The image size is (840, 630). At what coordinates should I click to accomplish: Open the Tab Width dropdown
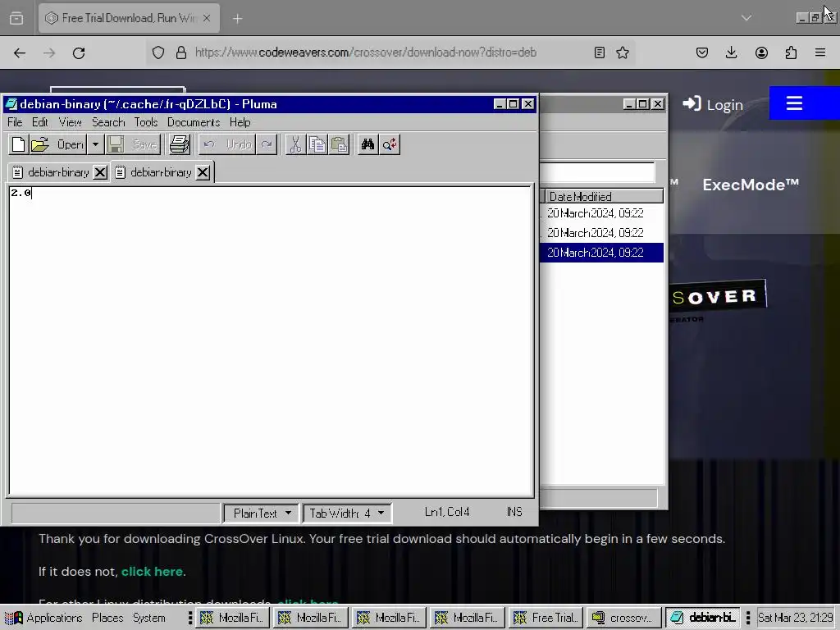347,514
